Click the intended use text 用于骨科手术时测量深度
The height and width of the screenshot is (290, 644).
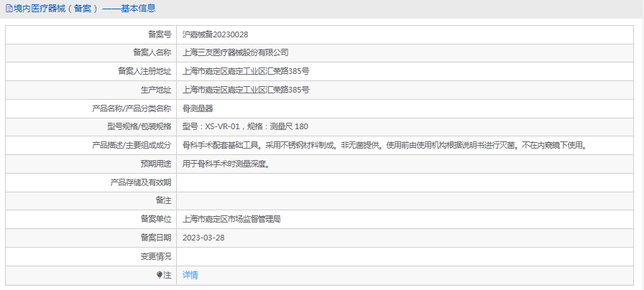coord(226,164)
